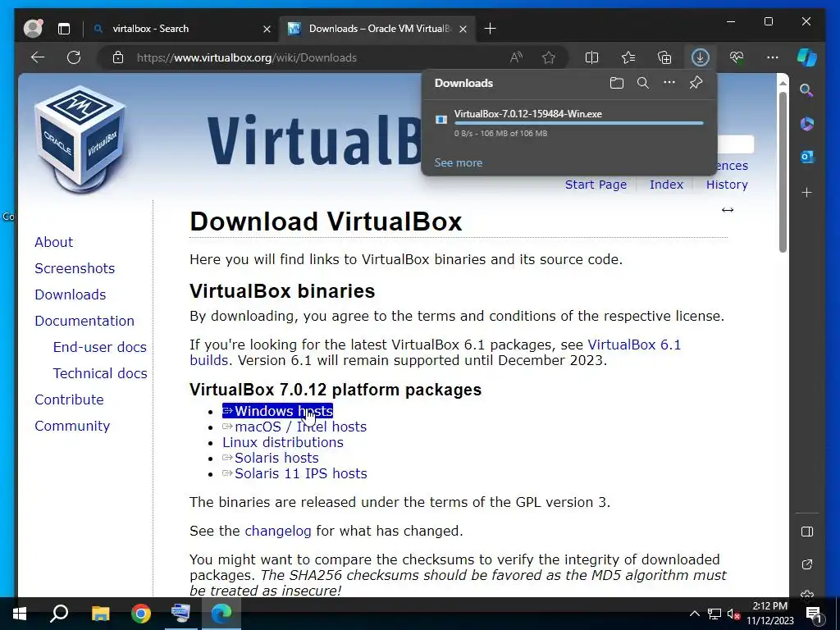Open End-user docs link

pyautogui.click(x=99, y=347)
